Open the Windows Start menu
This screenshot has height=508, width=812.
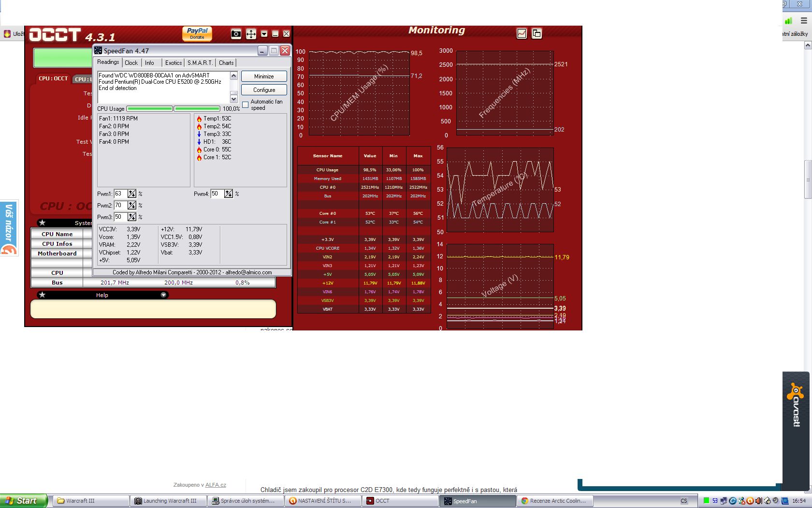(24, 501)
